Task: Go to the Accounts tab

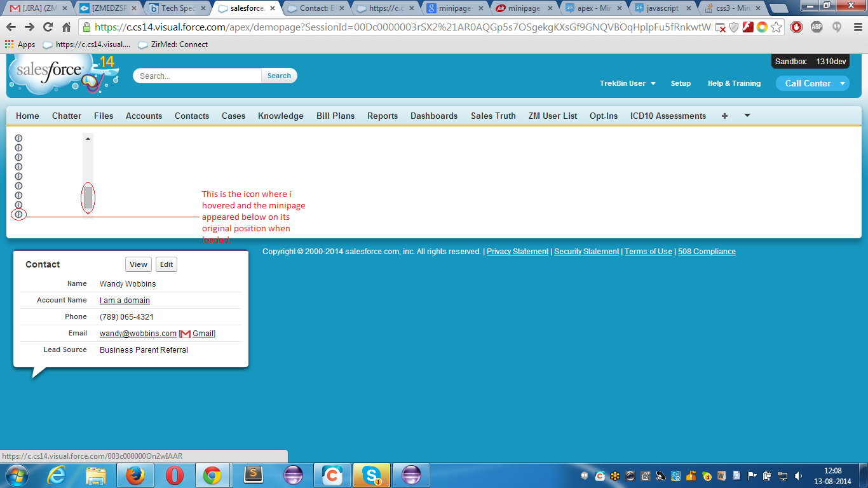Action: (x=144, y=116)
